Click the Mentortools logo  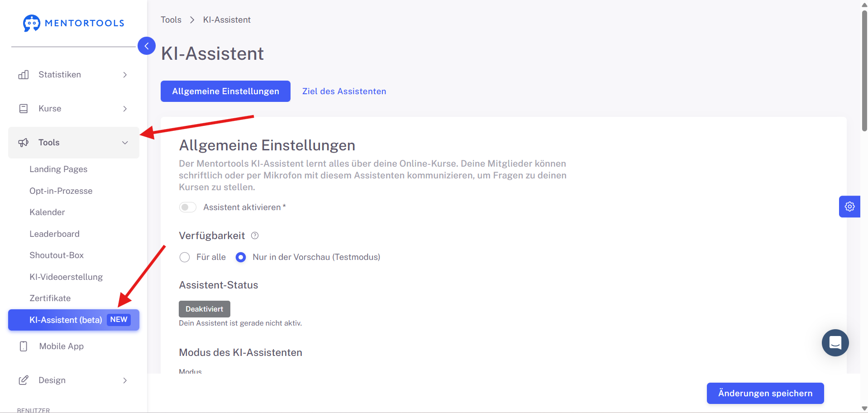[74, 23]
